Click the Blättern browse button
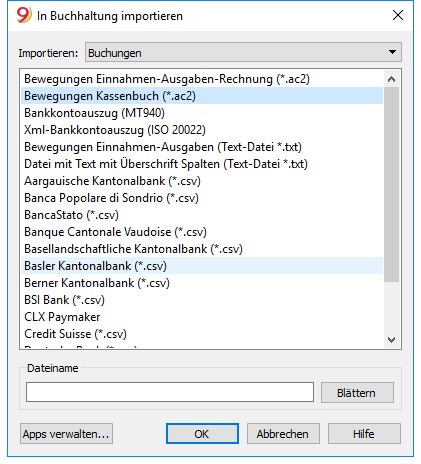 (357, 393)
